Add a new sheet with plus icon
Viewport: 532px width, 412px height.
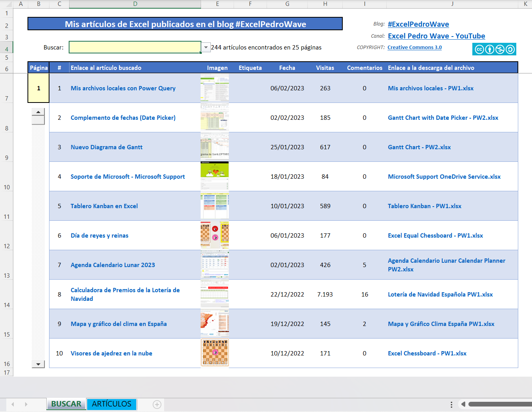[x=157, y=405]
